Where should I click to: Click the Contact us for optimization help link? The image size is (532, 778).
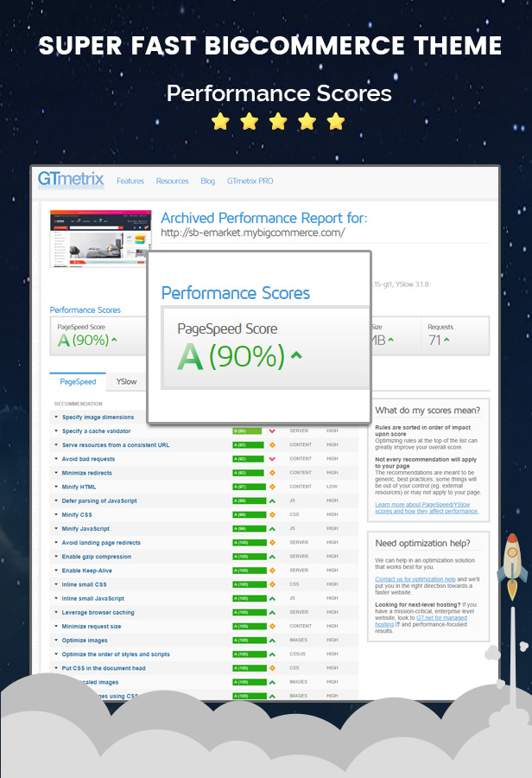[415, 579]
